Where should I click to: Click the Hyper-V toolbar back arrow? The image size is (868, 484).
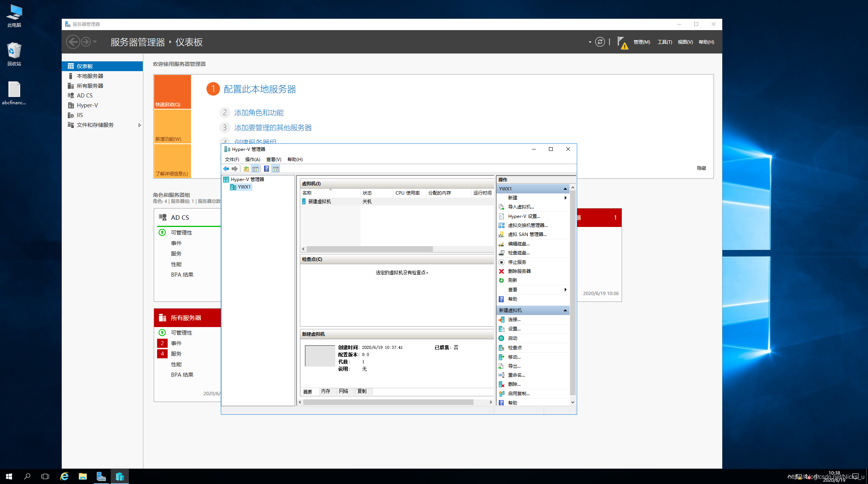click(226, 169)
